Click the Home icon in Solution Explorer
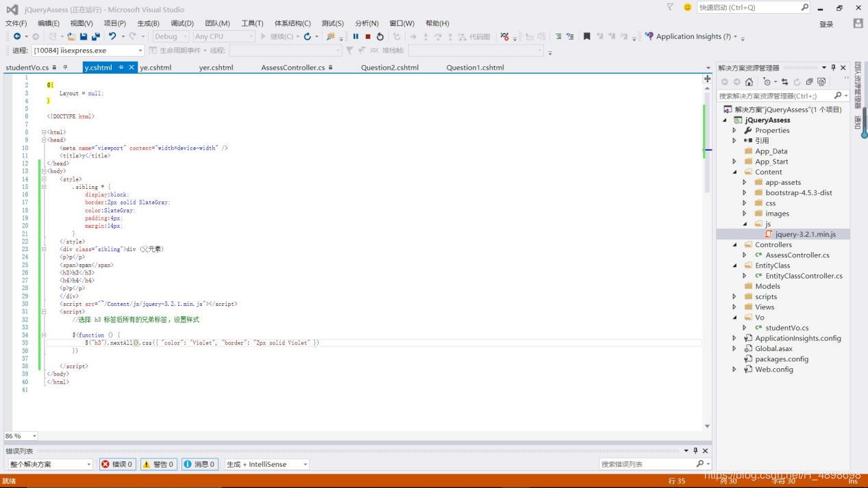Screen dimensions: 868x488 point(749,81)
